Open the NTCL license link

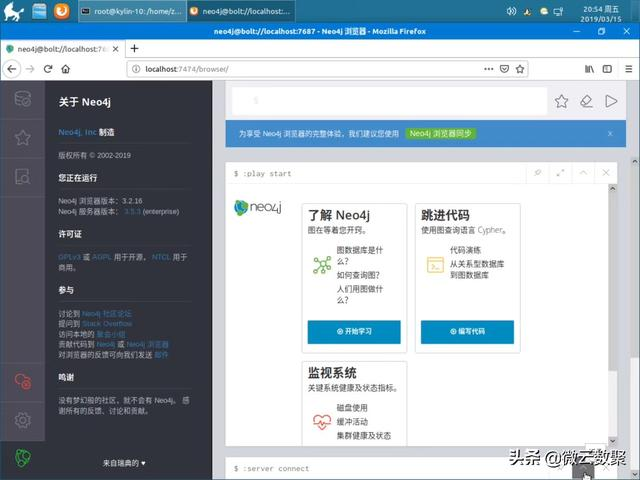point(161,257)
